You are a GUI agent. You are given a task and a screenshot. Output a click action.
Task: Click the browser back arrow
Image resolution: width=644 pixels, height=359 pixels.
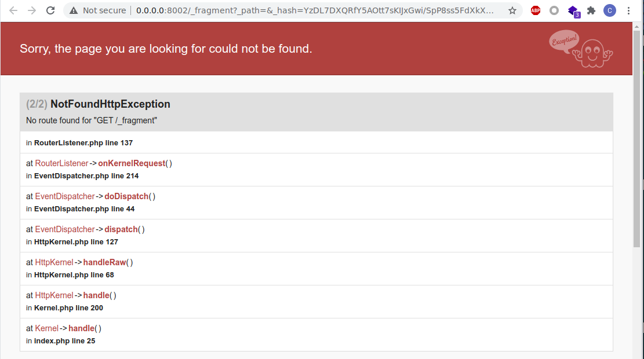pyautogui.click(x=13, y=10)
